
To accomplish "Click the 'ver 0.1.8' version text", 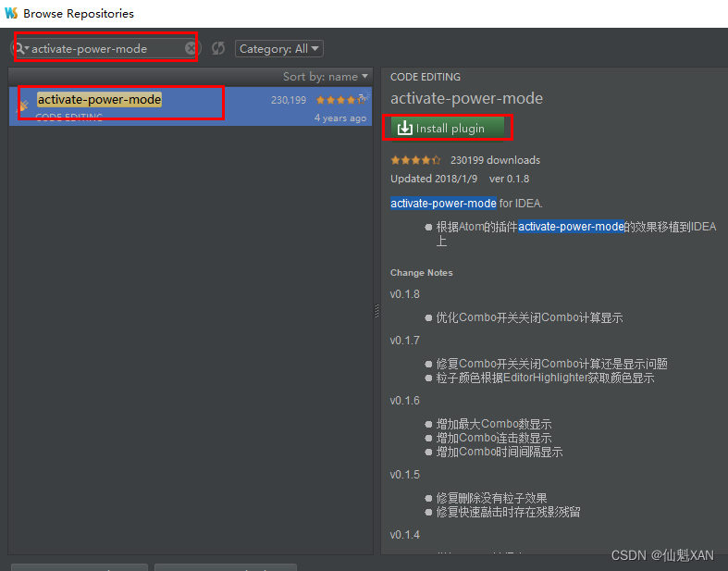I will [509, 179].
